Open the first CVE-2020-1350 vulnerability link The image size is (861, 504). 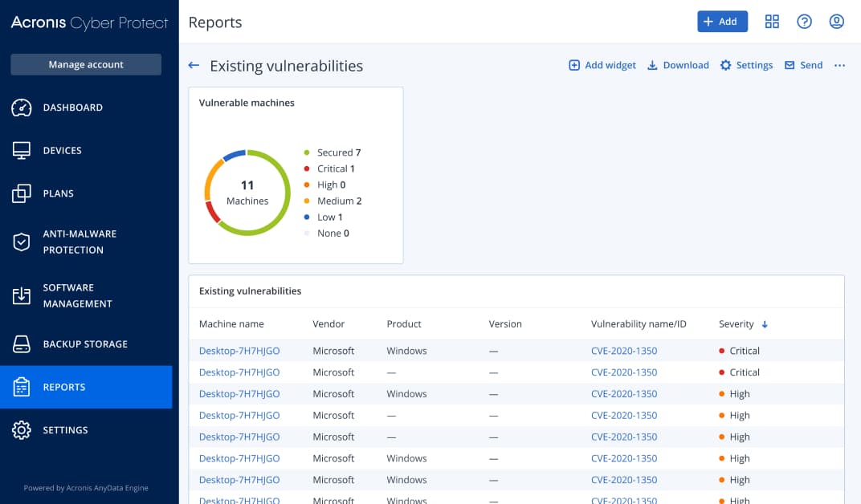coord(623,351)
